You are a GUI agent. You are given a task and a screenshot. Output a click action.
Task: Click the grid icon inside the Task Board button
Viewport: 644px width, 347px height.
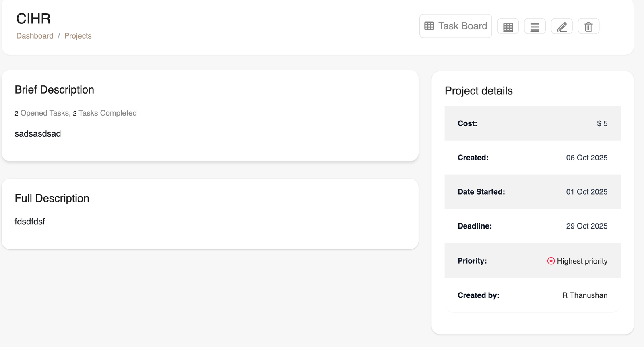(429, 26)
